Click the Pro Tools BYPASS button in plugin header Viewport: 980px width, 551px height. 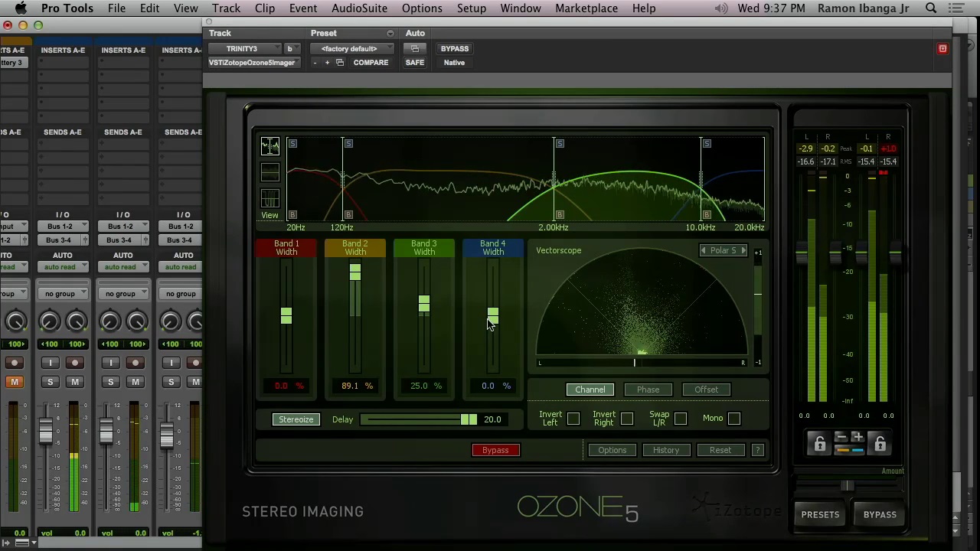[454, 49]
